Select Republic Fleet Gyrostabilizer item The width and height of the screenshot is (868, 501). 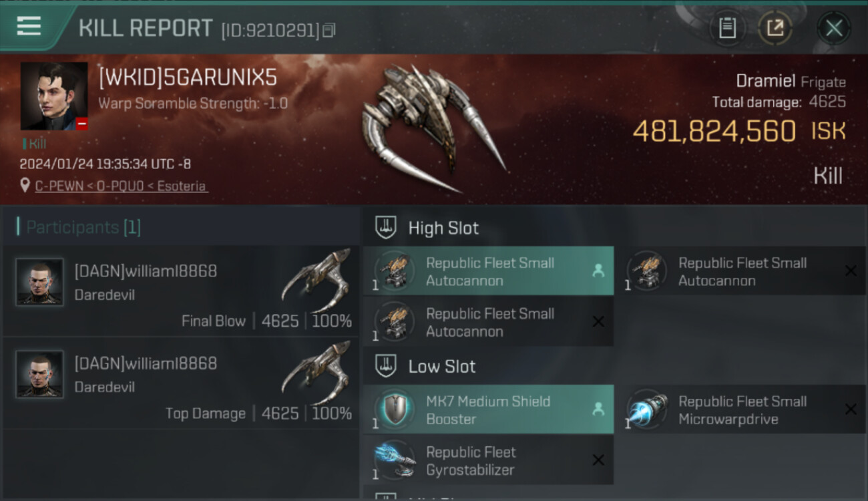488,460
